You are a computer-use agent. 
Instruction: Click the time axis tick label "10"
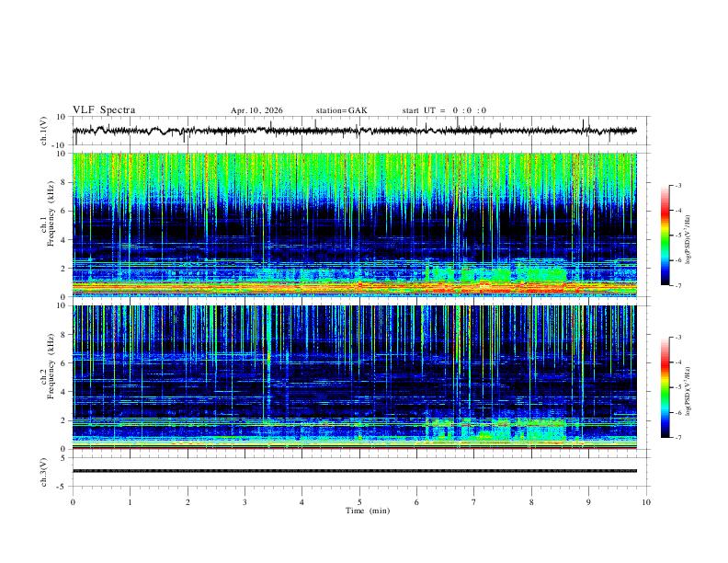click(646, 502)
